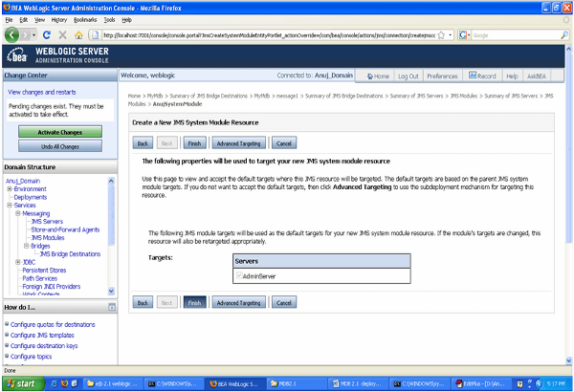574x392 pixels.
Task: Click message1 breadcrumb link
Action: tap(287, 96)
